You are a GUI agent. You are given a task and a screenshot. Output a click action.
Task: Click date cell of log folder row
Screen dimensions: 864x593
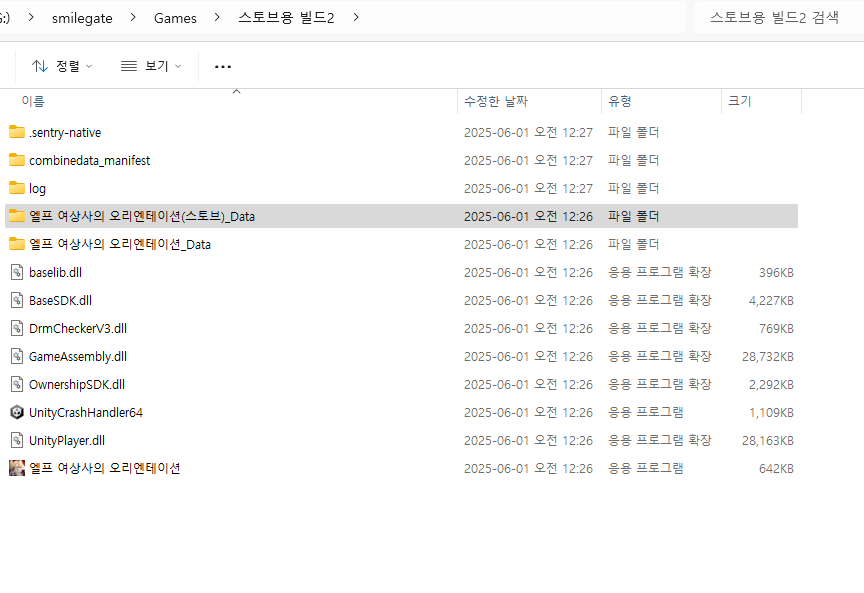[x=528, y=188]
